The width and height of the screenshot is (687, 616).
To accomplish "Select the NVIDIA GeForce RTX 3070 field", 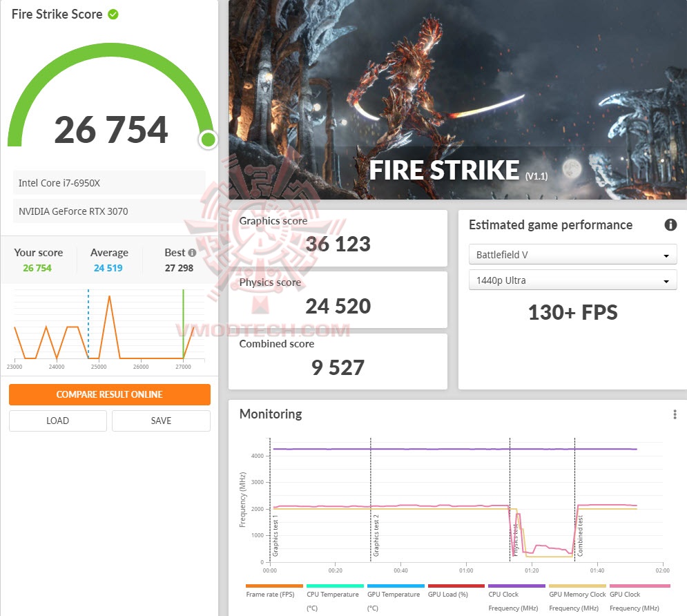I will tap(109, 211).
